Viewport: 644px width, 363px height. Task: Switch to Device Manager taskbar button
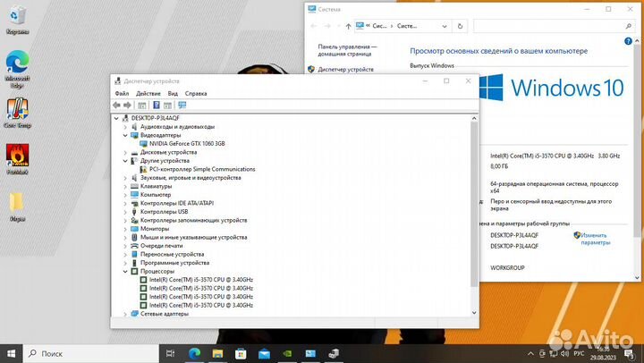click(334, 353)
